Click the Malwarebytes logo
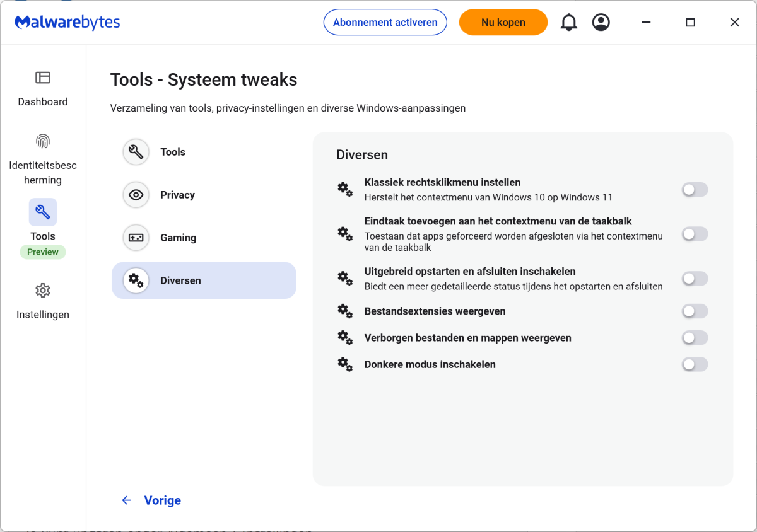Viewport: 757px width, 532px height. tap(67, 23)
